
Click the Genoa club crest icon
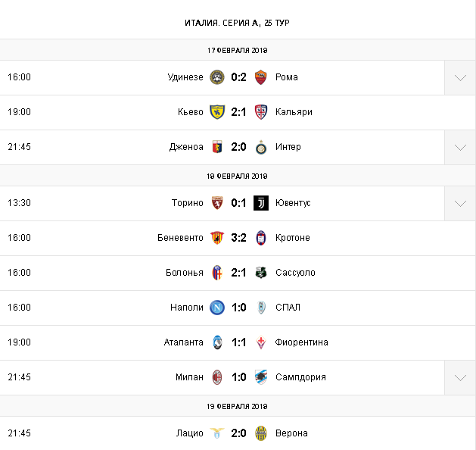click(x=217, y=147)
